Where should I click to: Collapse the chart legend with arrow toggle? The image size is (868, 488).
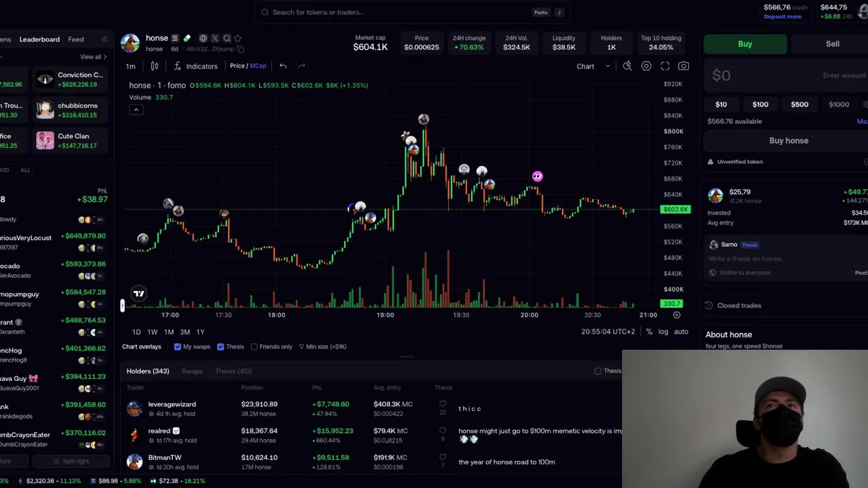[x=136, y=110]
